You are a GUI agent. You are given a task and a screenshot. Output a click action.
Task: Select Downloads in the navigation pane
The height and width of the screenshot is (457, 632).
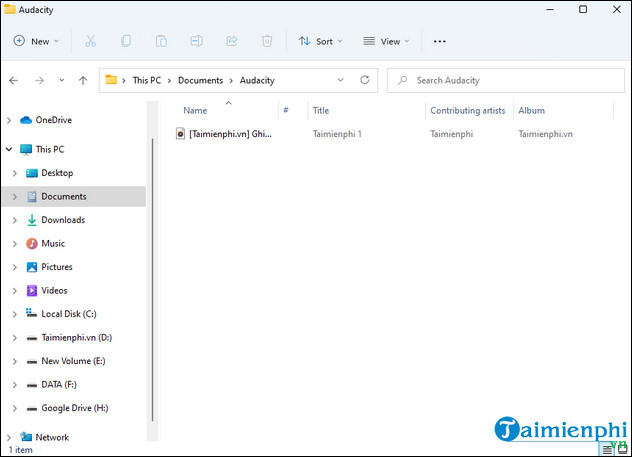pyautogui.click(x=62, y=220)
